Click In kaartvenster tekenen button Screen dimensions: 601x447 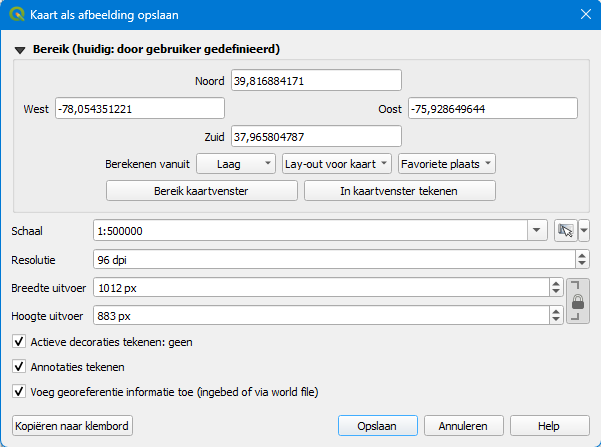coord(400,190)
